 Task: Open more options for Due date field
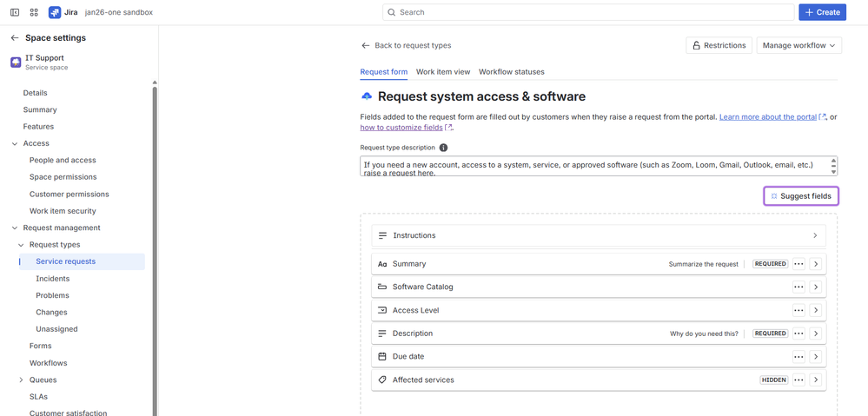click(x=798, y=357)
